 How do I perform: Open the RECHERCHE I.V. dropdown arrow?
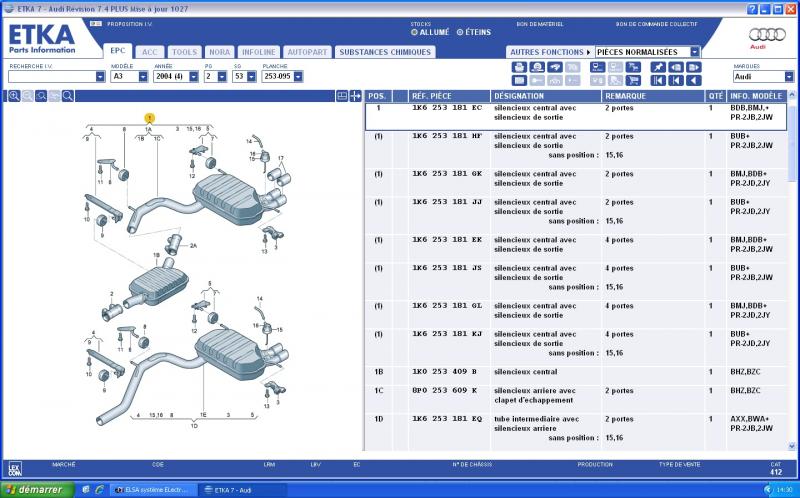(x=100, y=77)
